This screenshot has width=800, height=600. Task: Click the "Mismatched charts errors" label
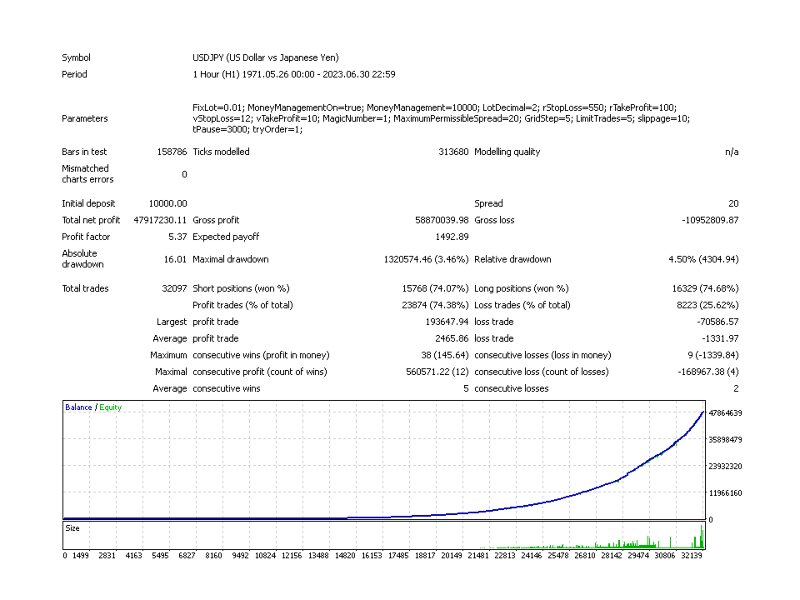click(87, 174)
